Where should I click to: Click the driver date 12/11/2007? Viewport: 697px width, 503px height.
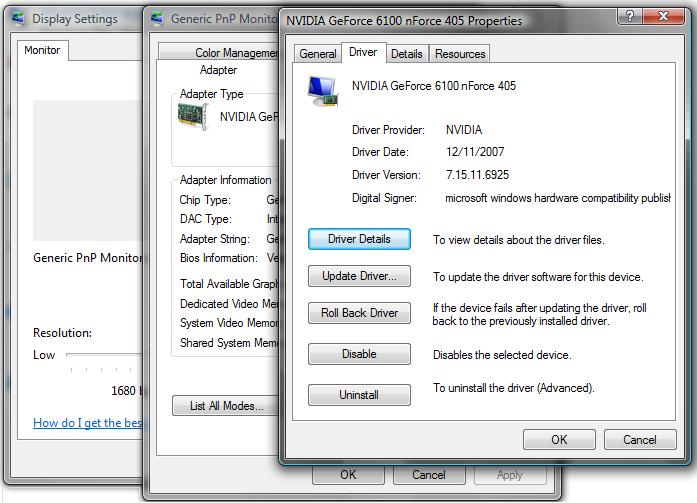(x=475, y=152)
